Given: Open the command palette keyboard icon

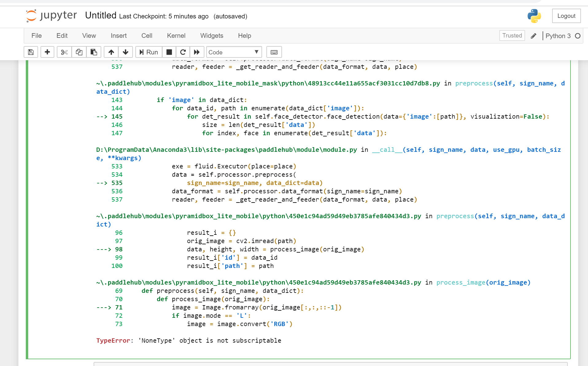Looking at the screenshot, I should (x=274, y=52).
